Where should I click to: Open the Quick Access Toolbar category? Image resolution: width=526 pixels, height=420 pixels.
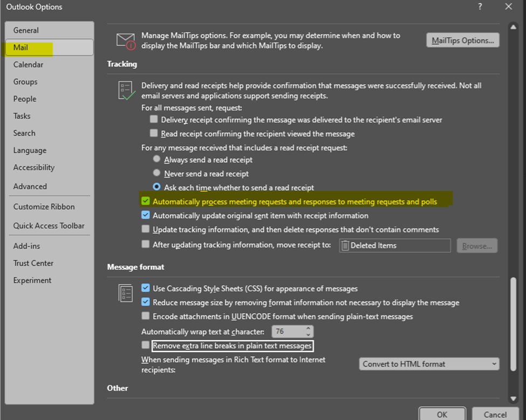coord(49,226)
